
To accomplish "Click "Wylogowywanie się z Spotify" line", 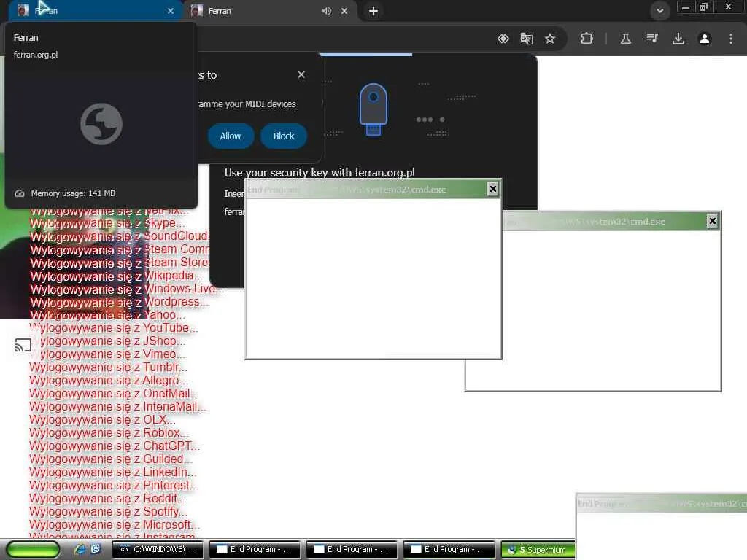I will coord(108,512).
